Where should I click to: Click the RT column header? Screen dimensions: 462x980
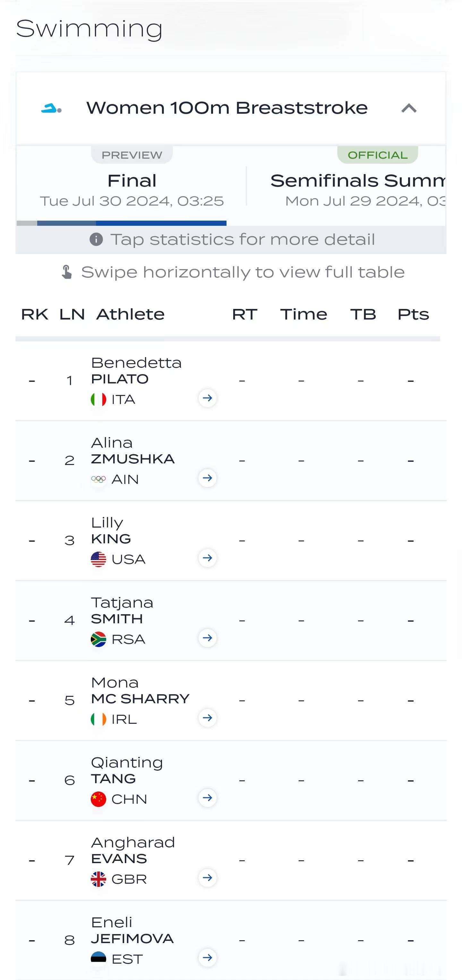click(x=244, y=314)
